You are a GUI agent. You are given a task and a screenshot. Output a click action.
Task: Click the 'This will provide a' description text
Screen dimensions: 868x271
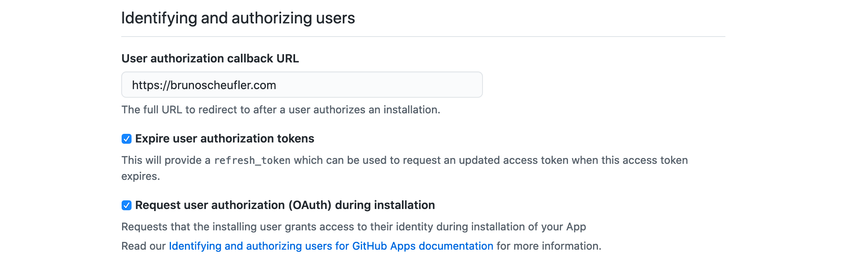166,160
